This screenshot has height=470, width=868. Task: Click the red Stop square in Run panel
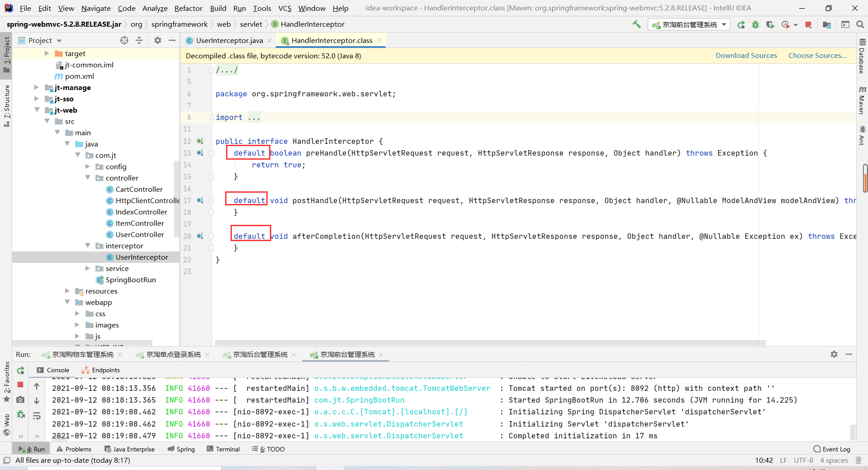pos(20,385)
